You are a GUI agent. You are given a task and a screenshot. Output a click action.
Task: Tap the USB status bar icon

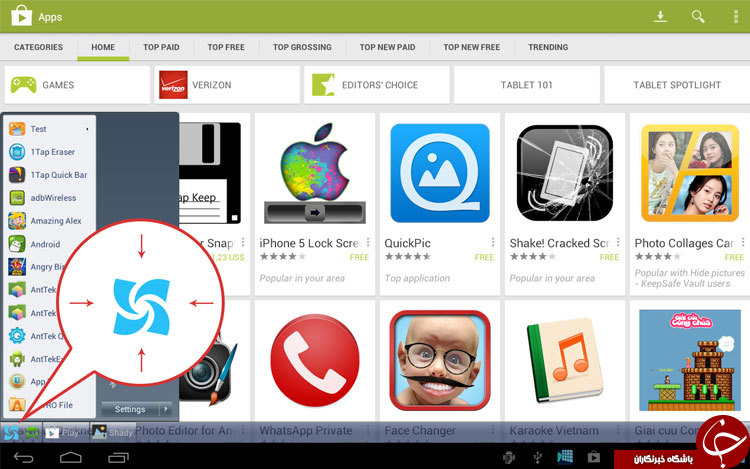[538, 458]
